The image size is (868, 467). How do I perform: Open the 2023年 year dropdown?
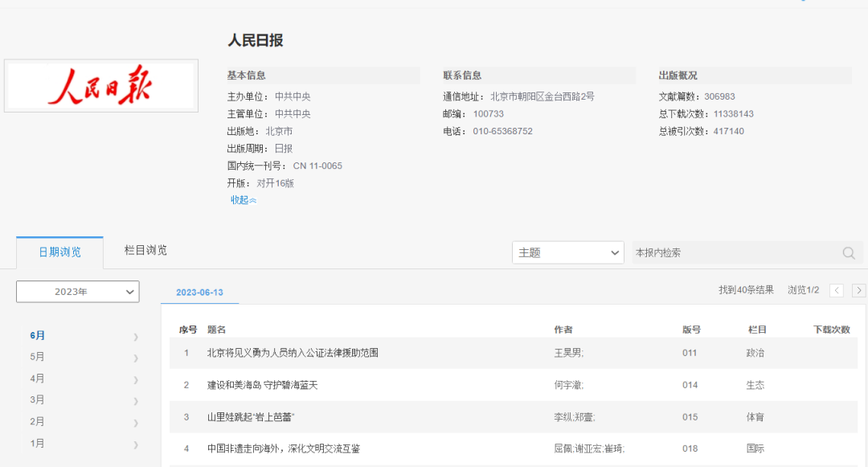[77, 292]
